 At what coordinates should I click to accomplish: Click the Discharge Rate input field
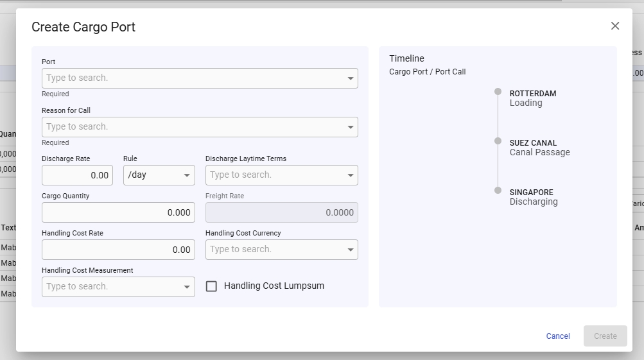click(77, 175)
